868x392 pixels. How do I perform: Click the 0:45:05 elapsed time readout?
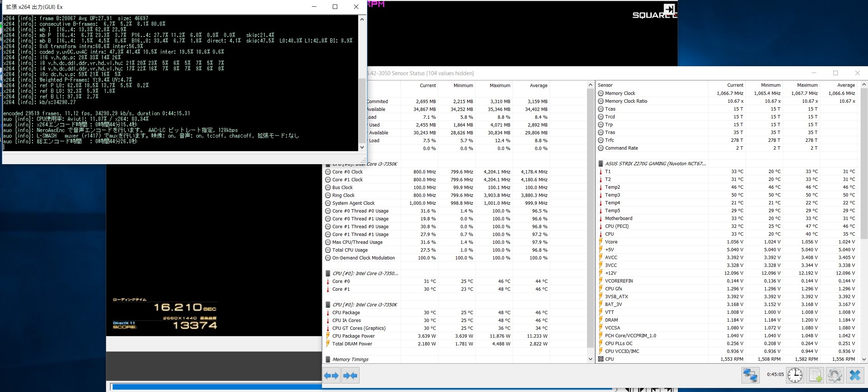point(775,375)
